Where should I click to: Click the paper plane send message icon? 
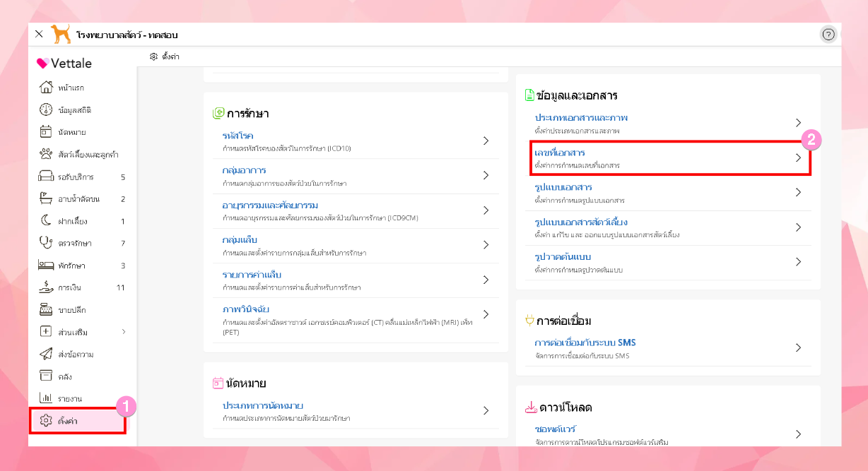tap(46, 354)
